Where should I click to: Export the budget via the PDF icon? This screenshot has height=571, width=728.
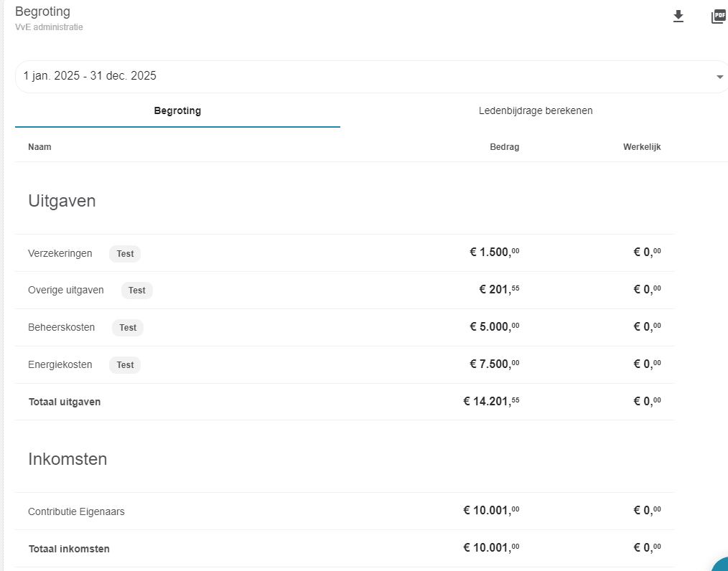point(718,16)
